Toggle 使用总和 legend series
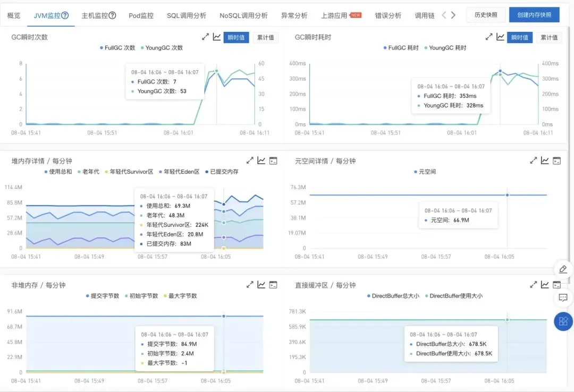The image size is (574, 392). (58, 172)
